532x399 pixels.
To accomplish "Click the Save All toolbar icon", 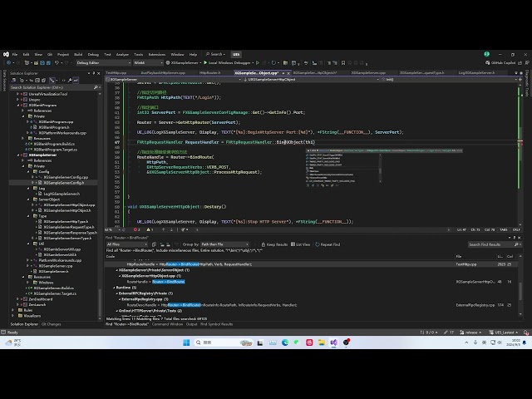I will (48, 63).
